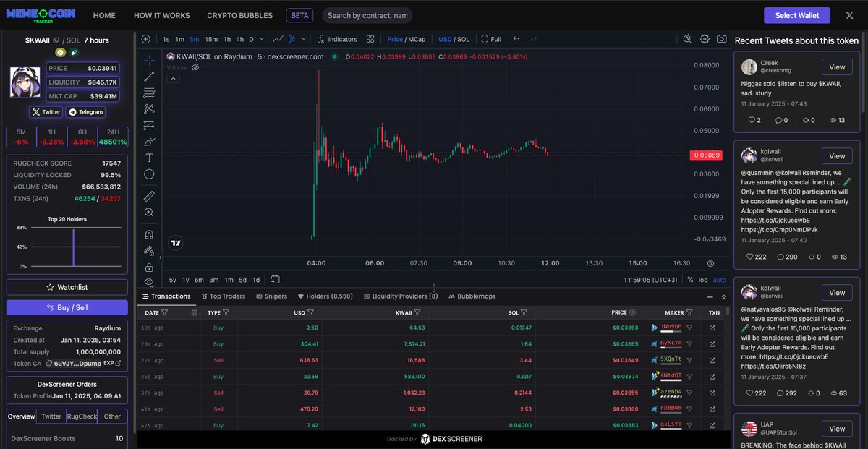Click the Select Wallet button
868x449 pixels.
click(x=796, y=15)
